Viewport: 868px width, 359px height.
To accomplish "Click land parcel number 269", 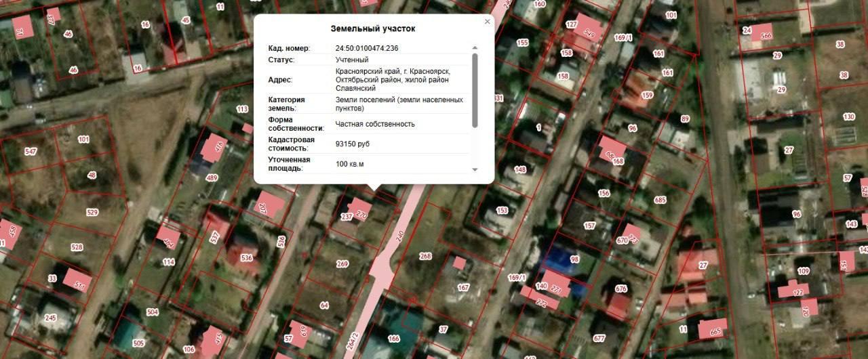I will [x=342, y=264].
